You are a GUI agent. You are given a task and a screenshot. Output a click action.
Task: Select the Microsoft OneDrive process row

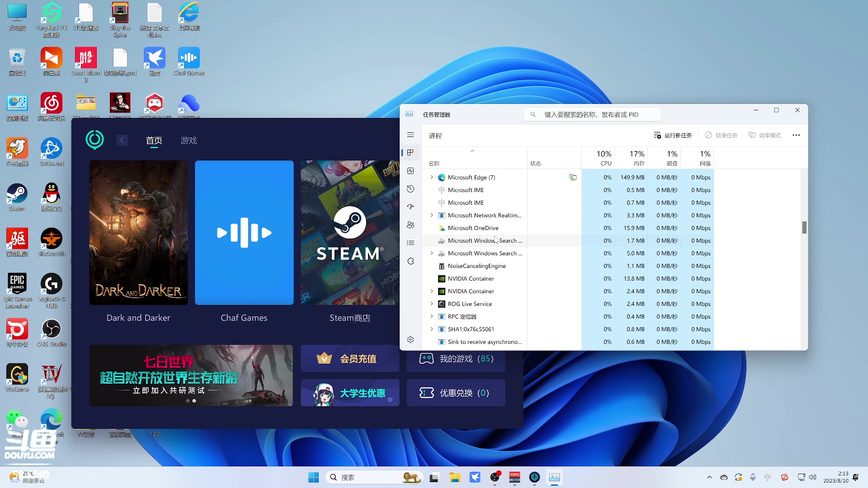[x=568, y=228]
